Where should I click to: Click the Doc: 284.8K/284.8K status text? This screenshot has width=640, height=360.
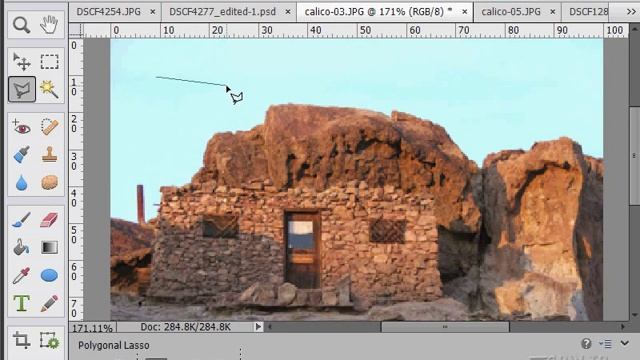click(x=186, y=327)
